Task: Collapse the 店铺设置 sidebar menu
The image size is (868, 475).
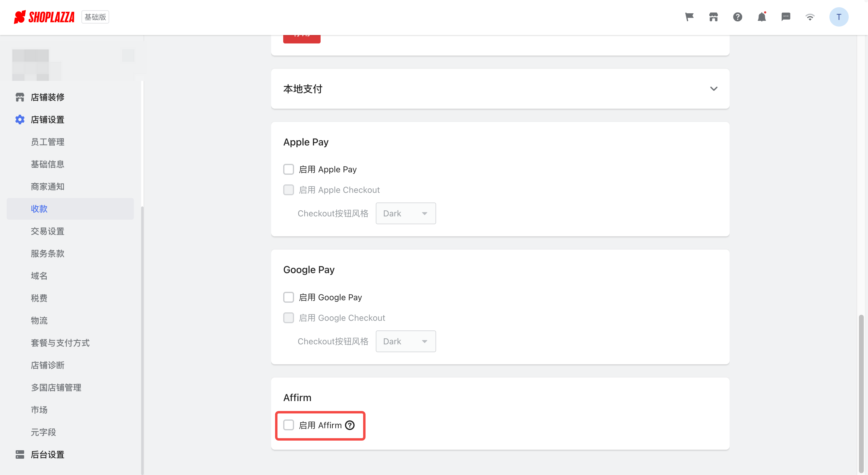Action: tap(48, 119)
